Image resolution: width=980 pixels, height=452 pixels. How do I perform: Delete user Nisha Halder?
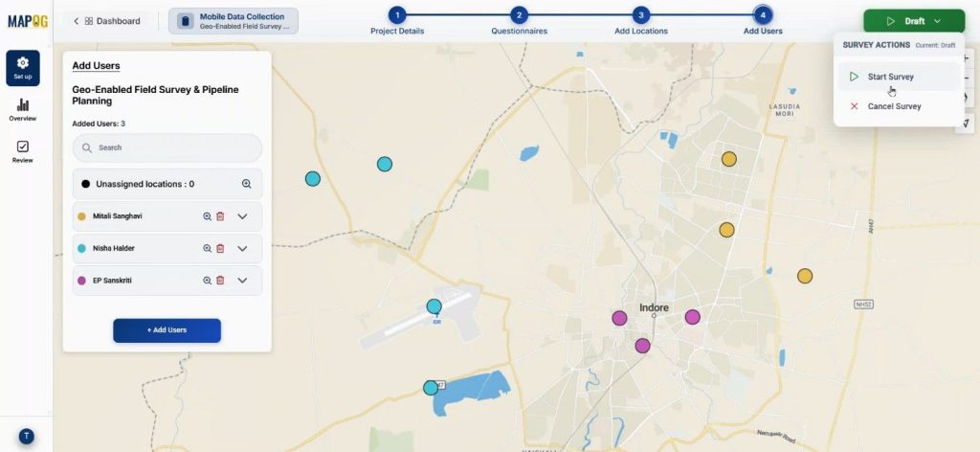[x=220, y=248]
